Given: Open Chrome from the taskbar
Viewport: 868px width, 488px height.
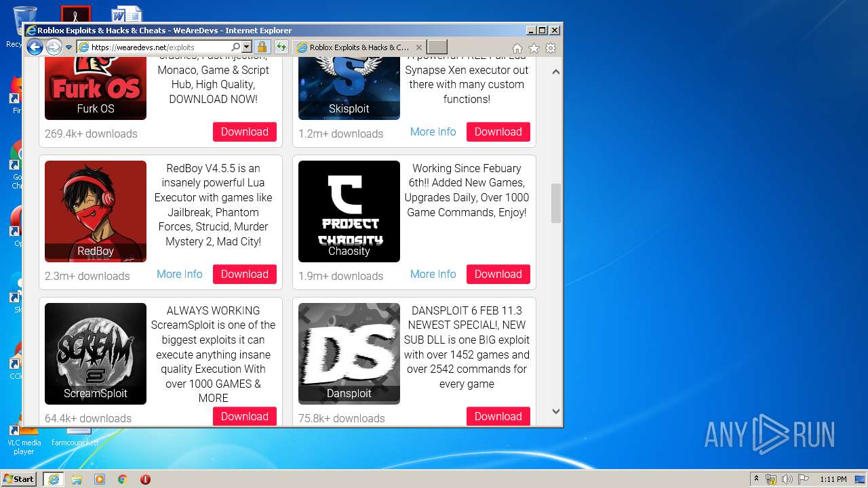Looking at the screenshot, I should (123, 479).
